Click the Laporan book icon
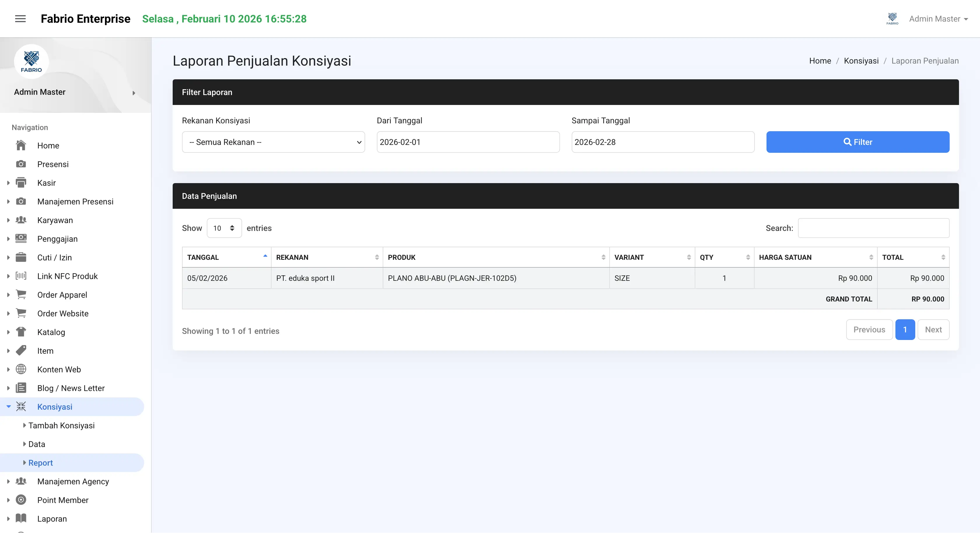Viewport: 980px width, 533px height. click(21, 518)
